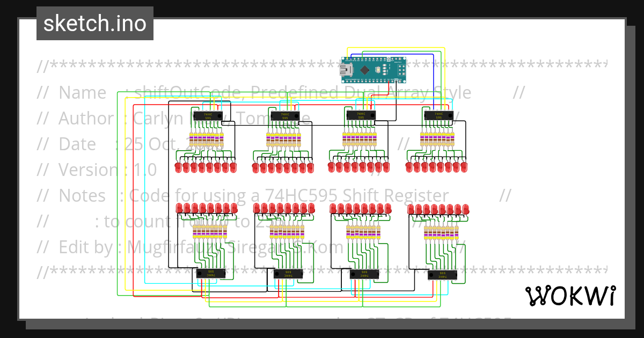Click the USB connector on the Arduino Nano
The width and height of the screenshot is (644, 338).
tap(346, 69)
